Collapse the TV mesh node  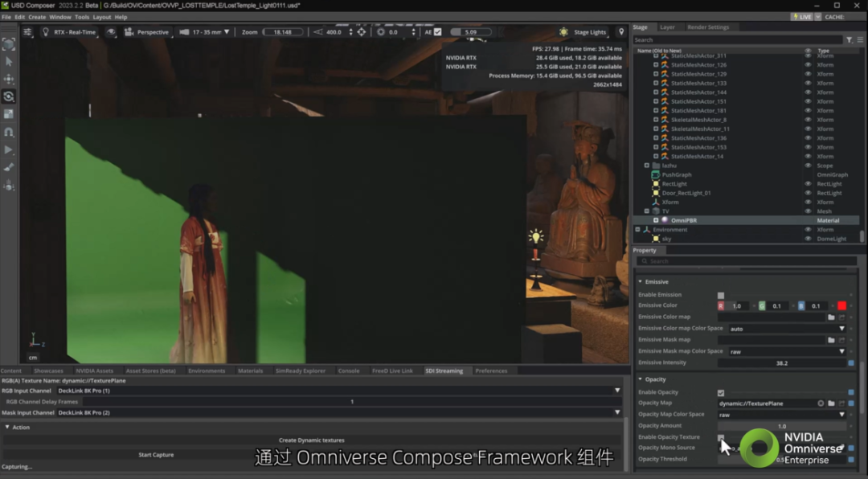646,211
